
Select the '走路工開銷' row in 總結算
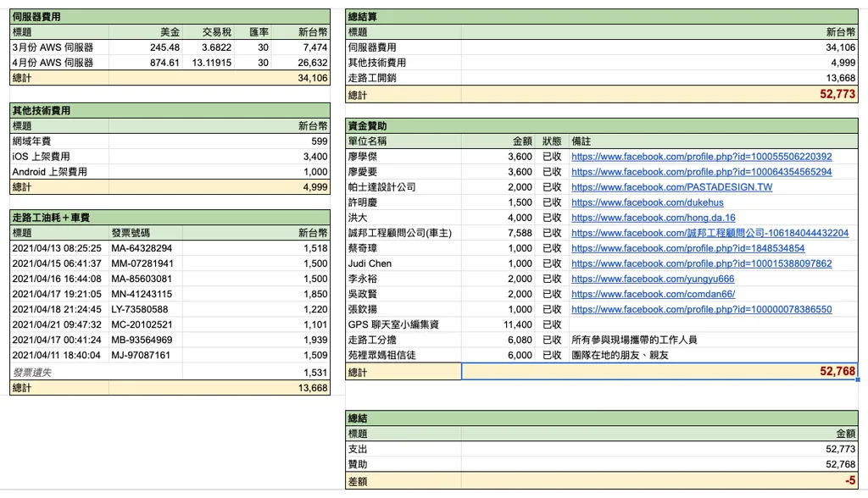pyautogui.click(x=602, y=78)
